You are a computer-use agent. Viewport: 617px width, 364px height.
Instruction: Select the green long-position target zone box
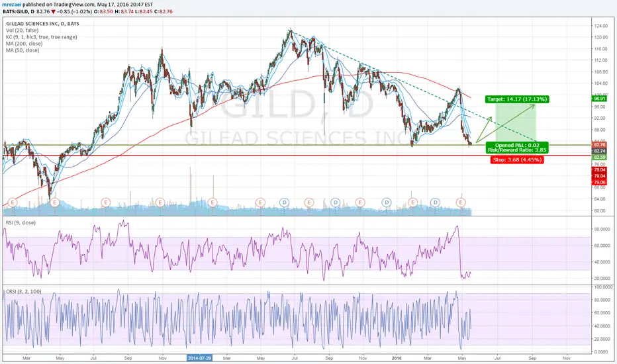pos(516,123)
